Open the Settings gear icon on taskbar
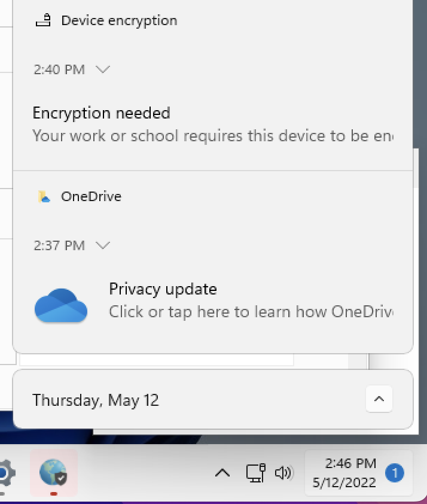The width and height of the screenshot is (427, 504). pos(7,473)
